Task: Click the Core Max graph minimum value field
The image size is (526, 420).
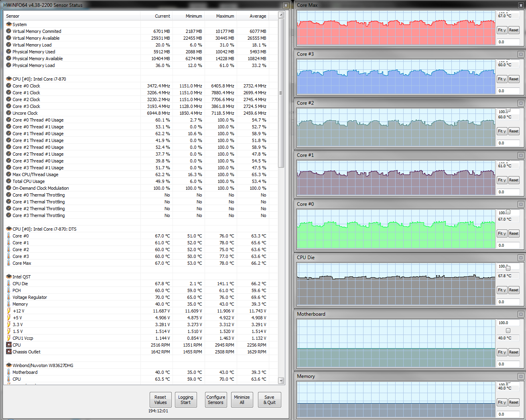Action: coord(508,42)
